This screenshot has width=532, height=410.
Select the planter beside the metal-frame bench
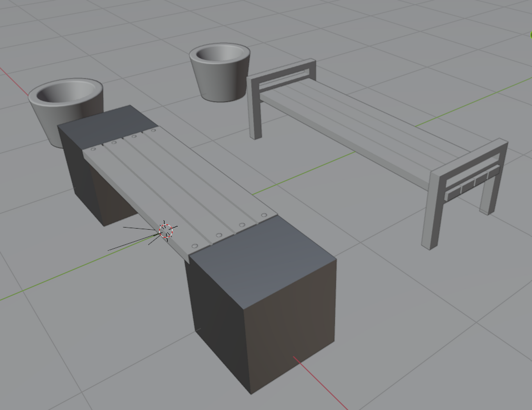(220, 72)
